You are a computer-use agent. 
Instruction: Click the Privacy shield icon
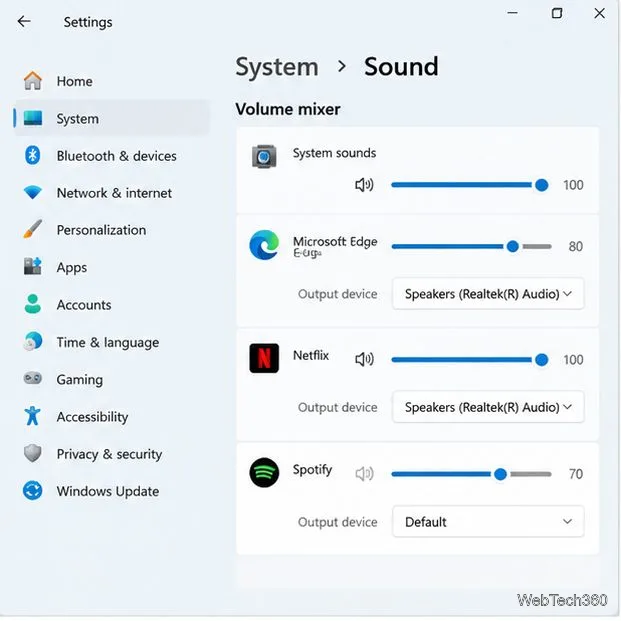[32, 453]
